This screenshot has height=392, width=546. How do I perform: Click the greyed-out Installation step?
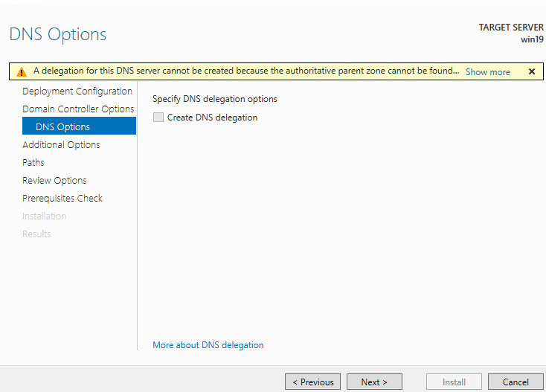pos(44,216)
